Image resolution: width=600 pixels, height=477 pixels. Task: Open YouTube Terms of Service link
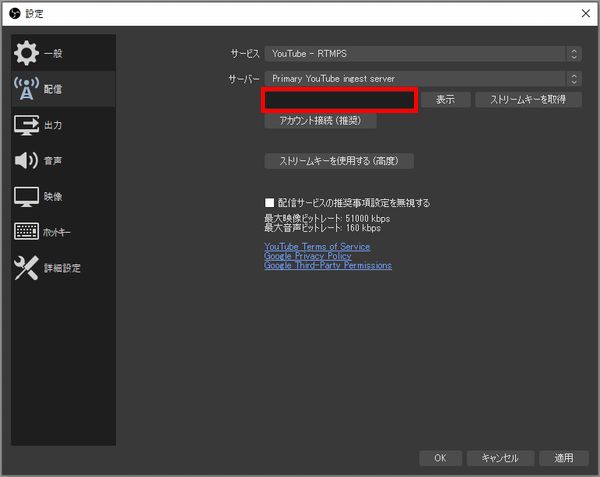click(317, 247)
